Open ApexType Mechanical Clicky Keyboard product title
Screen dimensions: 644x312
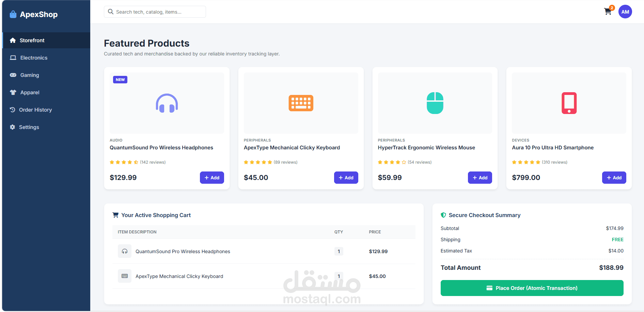click(292, 147)
